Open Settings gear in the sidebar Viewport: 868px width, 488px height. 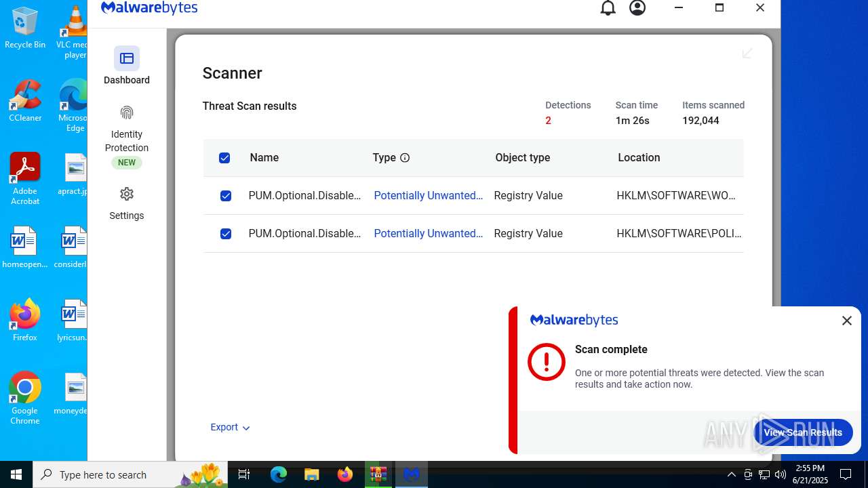(127, 204)
